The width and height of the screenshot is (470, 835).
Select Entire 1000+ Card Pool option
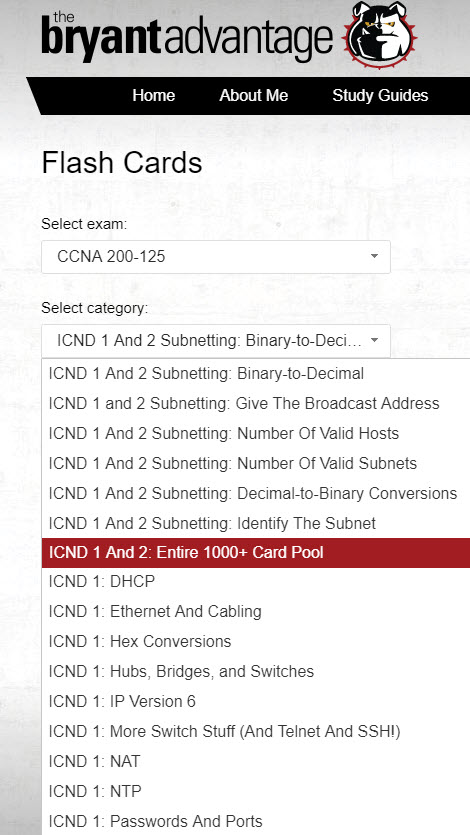coord(256,553)
